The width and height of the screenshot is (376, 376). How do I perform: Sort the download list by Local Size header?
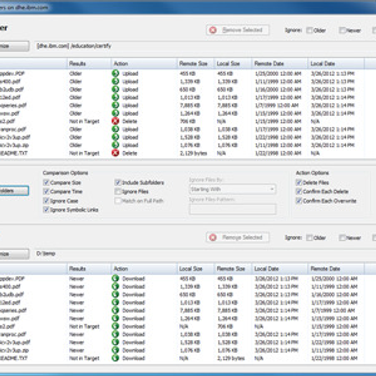195,269
